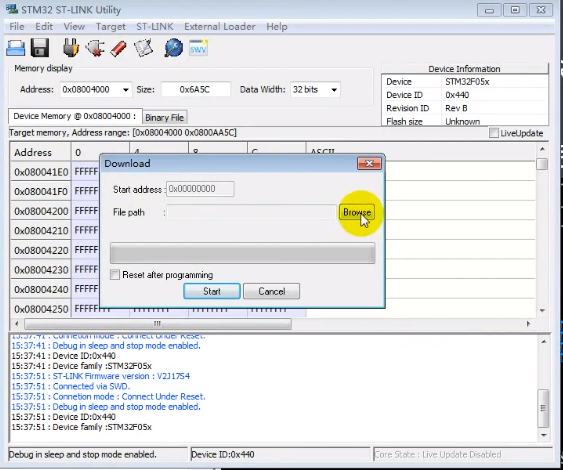Viewport: 563px width, 470px height.
Task: Open the Edit menu
Action: click(44, 27)
